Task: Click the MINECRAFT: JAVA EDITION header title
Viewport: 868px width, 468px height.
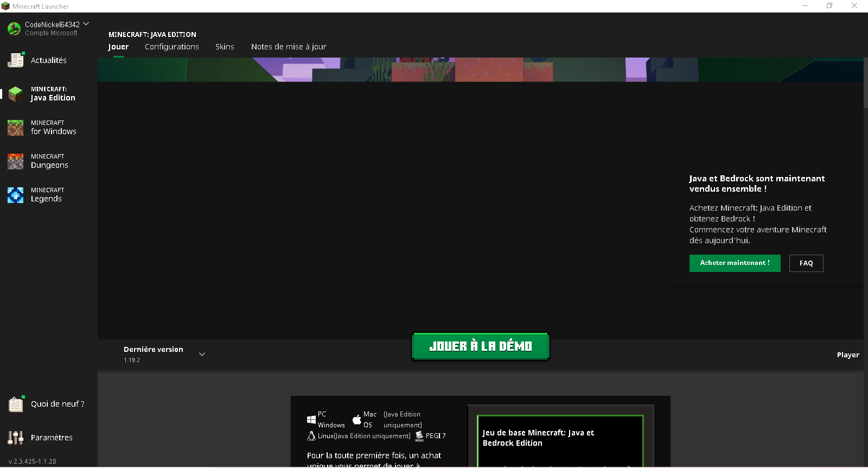Action: coord(152,34)
